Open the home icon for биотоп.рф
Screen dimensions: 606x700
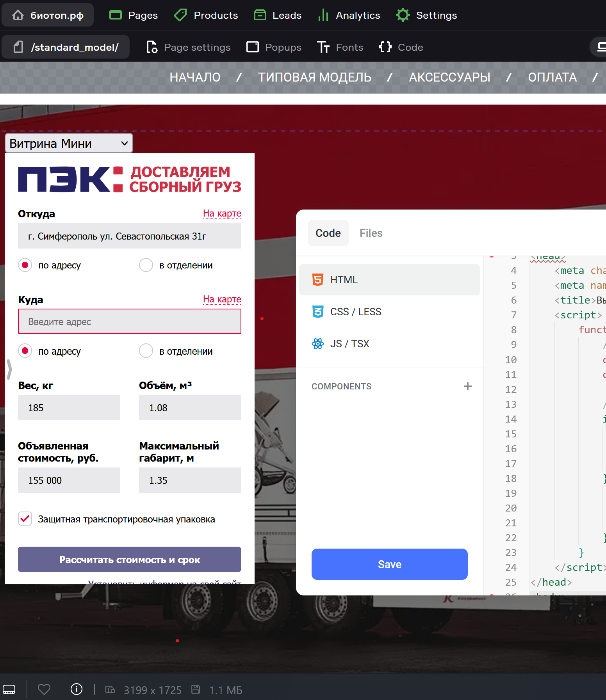pyautogui.click(x=18, y=15)
